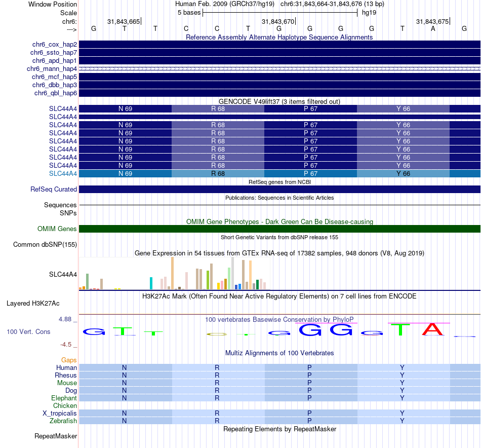Screen dimensions: 481x448
Task: Select the chr6_dbb_hap3 label
Action: point(55,85)
